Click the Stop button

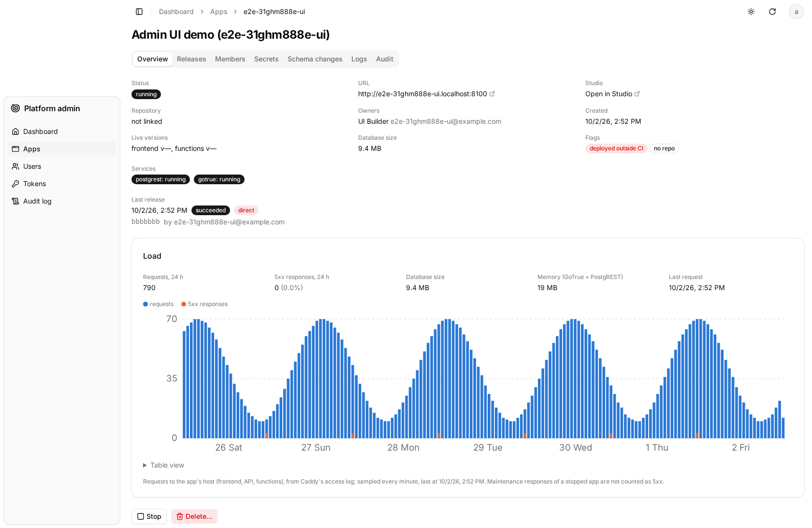[149, 516]
